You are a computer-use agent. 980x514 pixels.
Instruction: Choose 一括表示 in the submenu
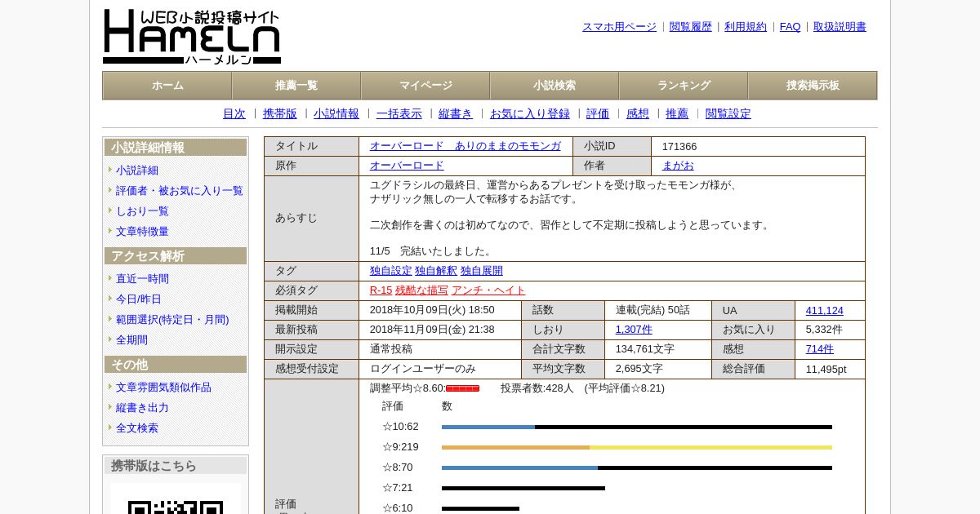pos(399,114)
